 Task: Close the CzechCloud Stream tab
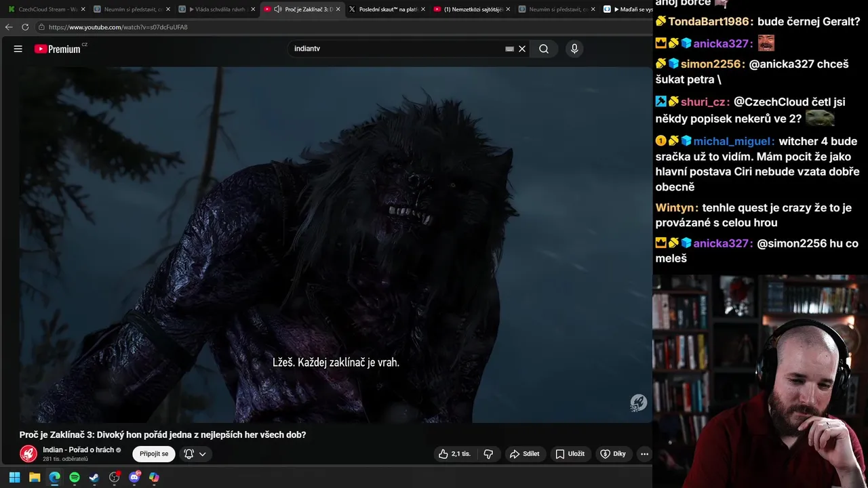83,9
